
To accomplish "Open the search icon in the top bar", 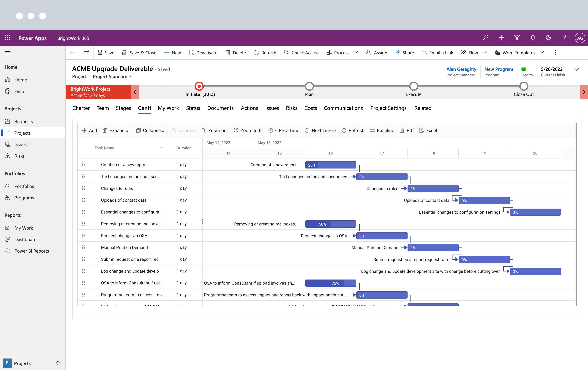I will (x=485, y=38).
